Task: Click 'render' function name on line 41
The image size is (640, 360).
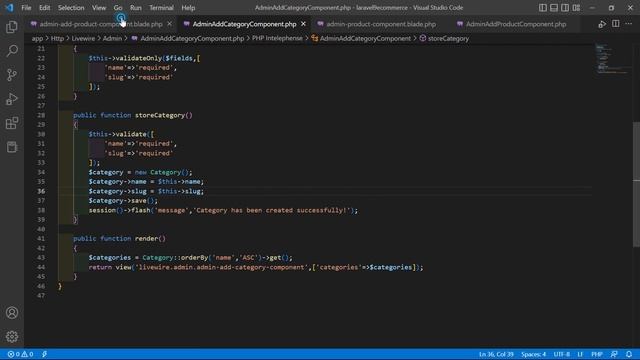Action: coord(147,238)
